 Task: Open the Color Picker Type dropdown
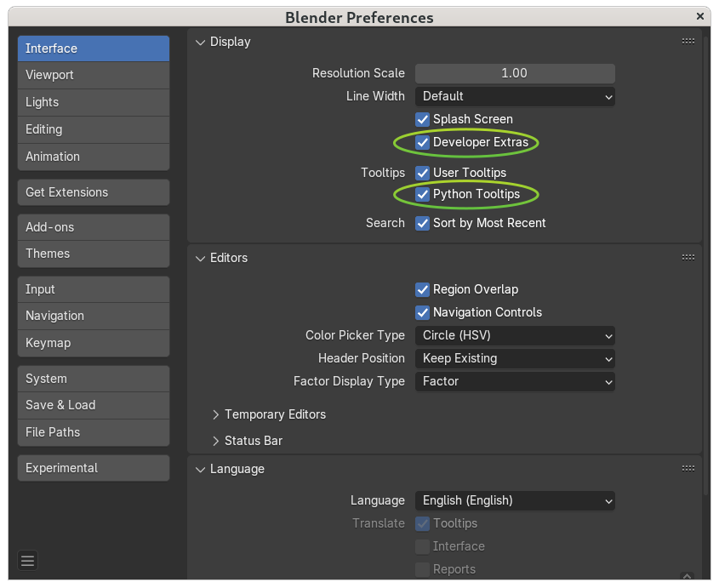coord(515,336)
